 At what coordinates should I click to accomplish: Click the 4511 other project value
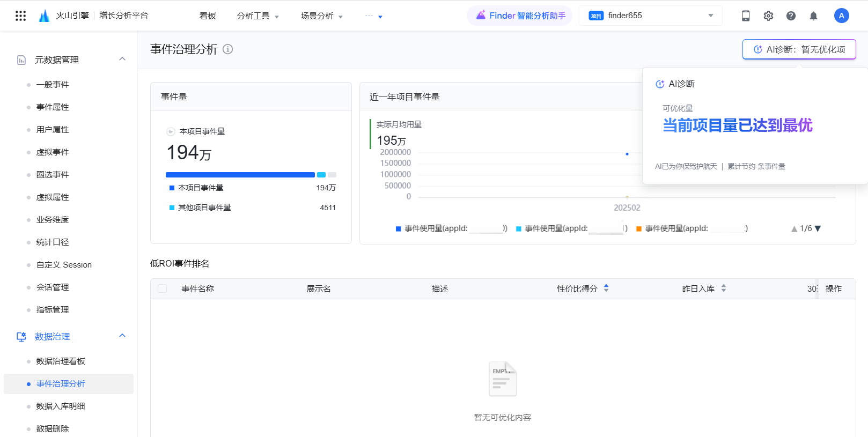click(x=328, y=208)
